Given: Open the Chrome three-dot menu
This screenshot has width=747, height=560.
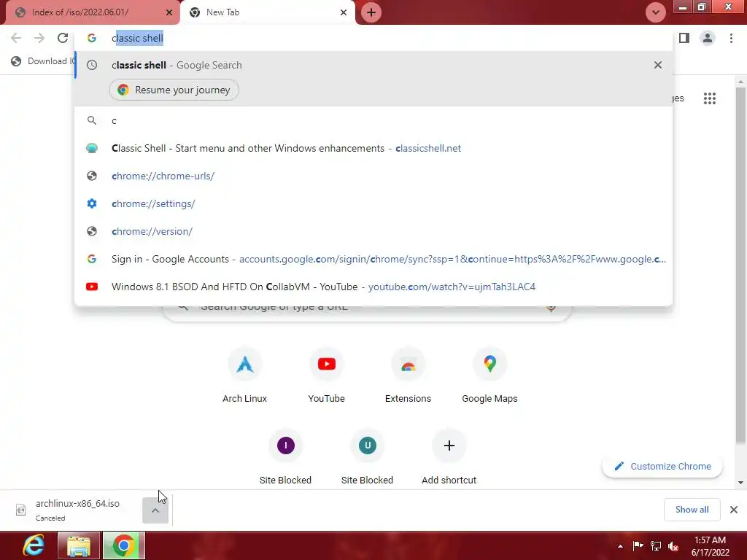Looking at the screenshot, I should pos(731,38).
